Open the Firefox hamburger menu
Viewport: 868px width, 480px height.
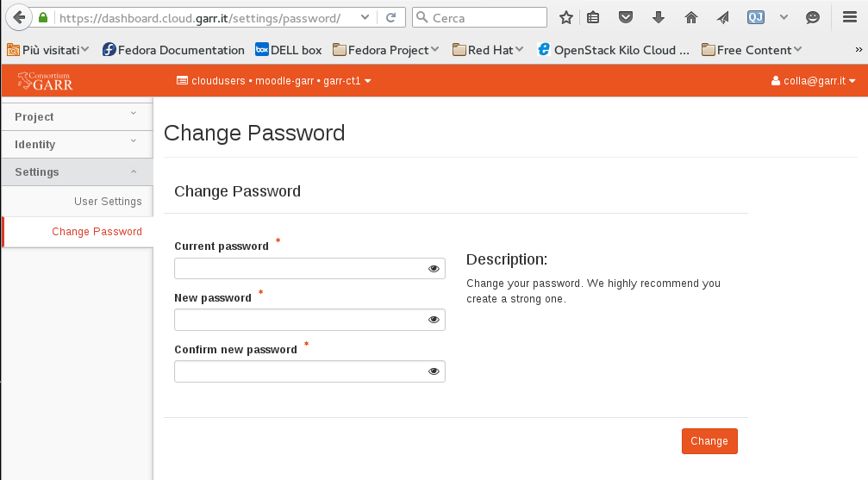pos(849,17)
